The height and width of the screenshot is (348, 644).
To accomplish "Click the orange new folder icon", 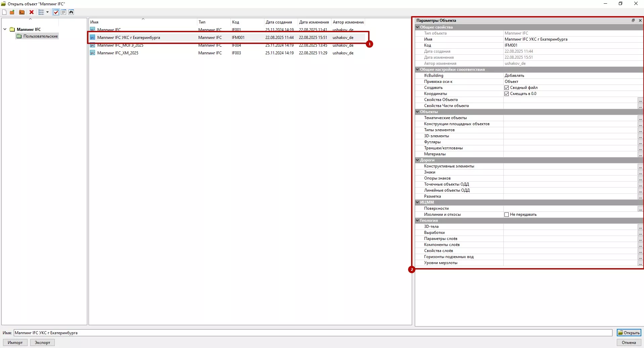I will pos(12,12).
